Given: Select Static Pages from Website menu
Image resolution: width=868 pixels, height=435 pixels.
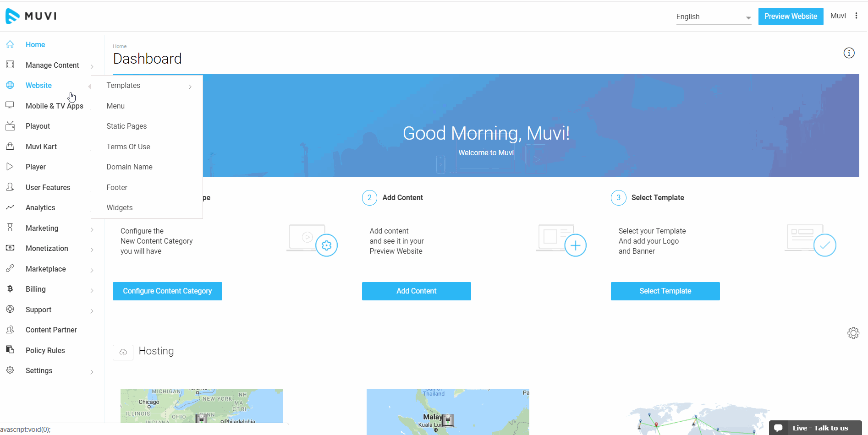Looking at the screenshot, I should (126, 126).
